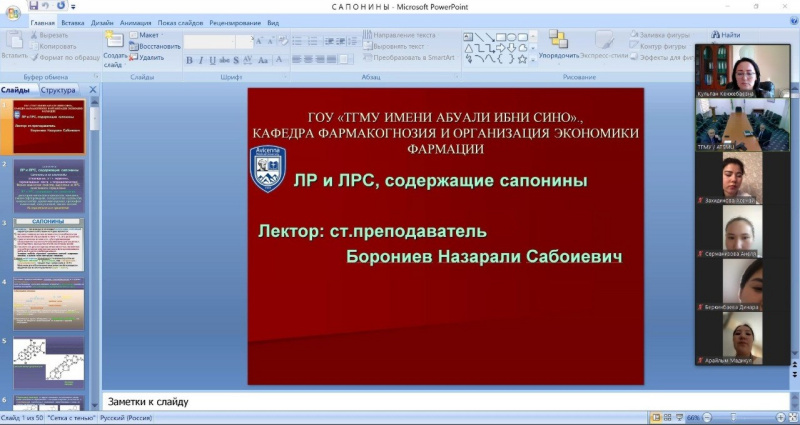Click the zoom slider handle
The height and width of the screenshot is (425, 800).
click(733, 418)
